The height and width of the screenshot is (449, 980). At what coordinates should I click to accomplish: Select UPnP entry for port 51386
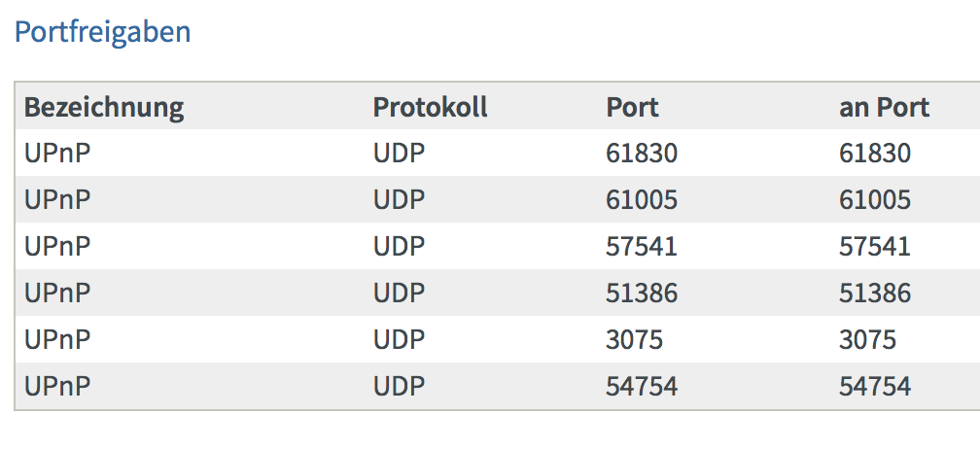pos(57,293)
